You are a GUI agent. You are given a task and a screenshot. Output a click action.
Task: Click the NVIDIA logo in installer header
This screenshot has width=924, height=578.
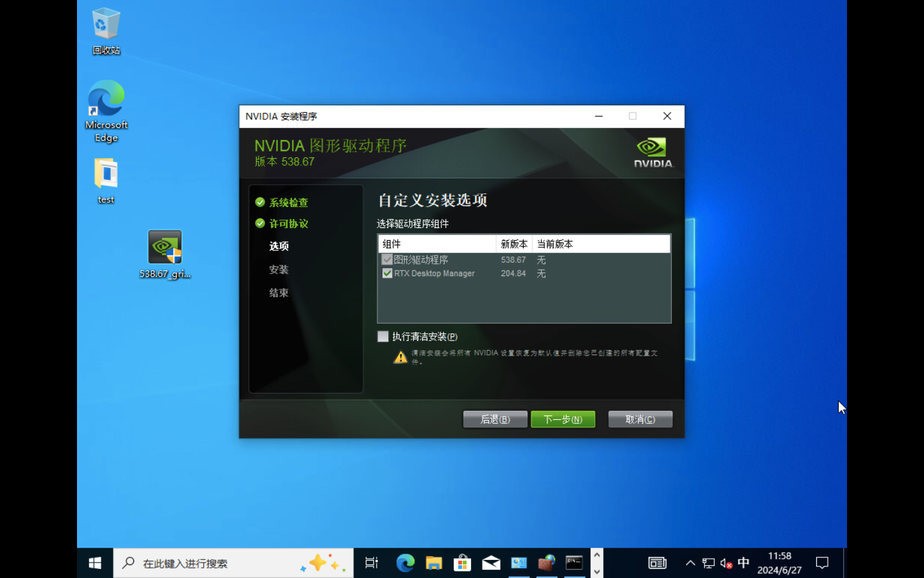pyautogui.click(x=653, y=153)
